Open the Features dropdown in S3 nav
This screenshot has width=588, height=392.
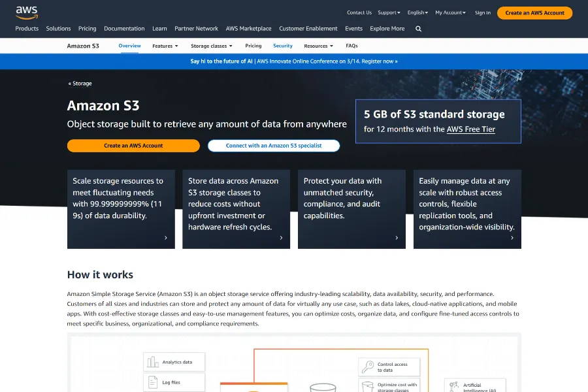click(x=165, y=46)
